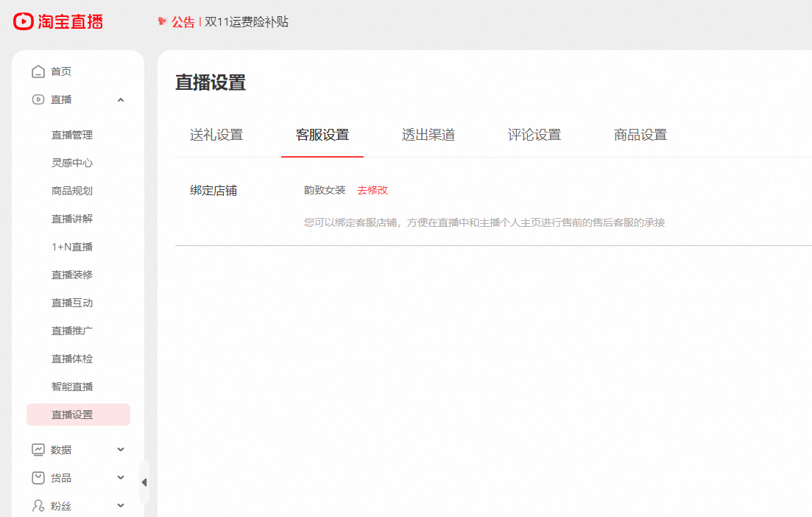Open the 透出渠道 tab

click(428, 136)
